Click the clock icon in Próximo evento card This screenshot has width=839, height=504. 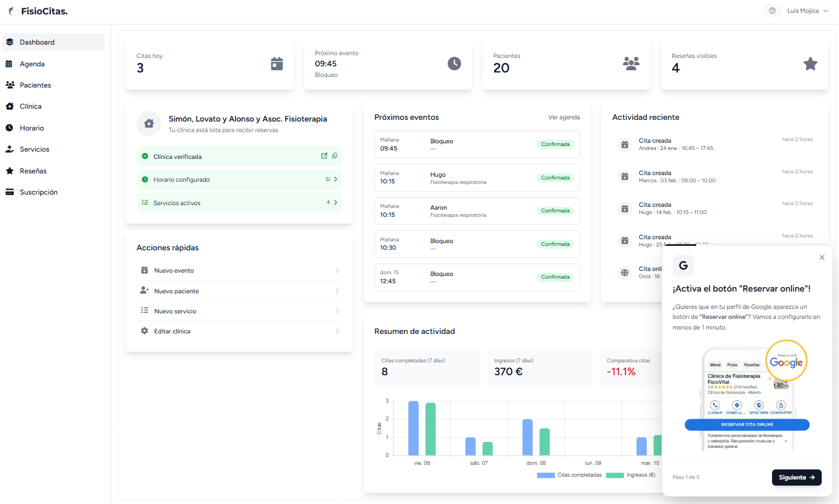click(x=454, y=64)
